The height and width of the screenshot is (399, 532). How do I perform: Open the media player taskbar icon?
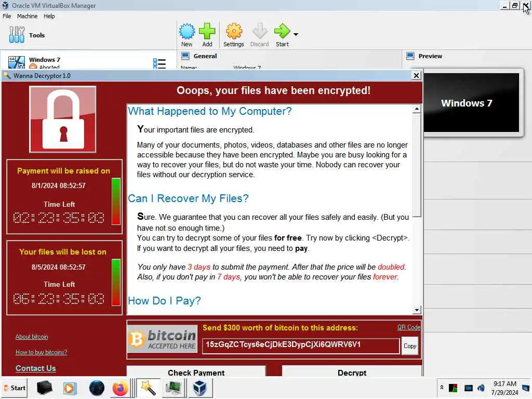click(x=70, y=388)
